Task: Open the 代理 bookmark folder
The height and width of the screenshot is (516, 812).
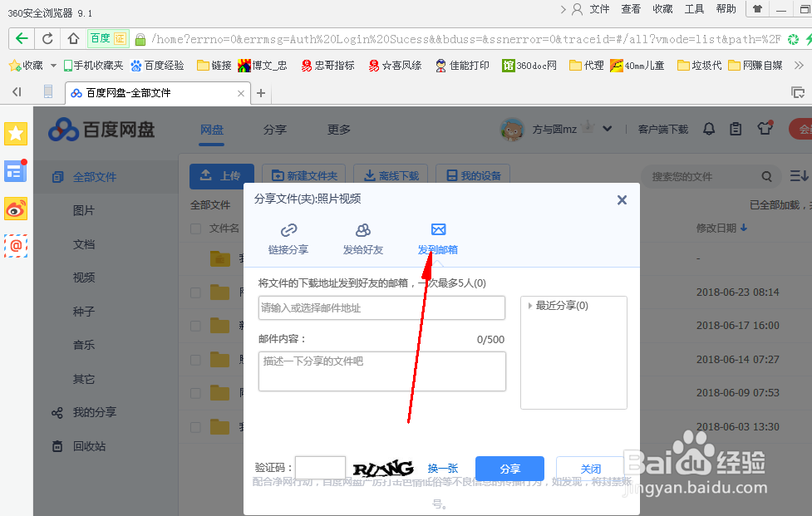Action: tap(587, 66)
